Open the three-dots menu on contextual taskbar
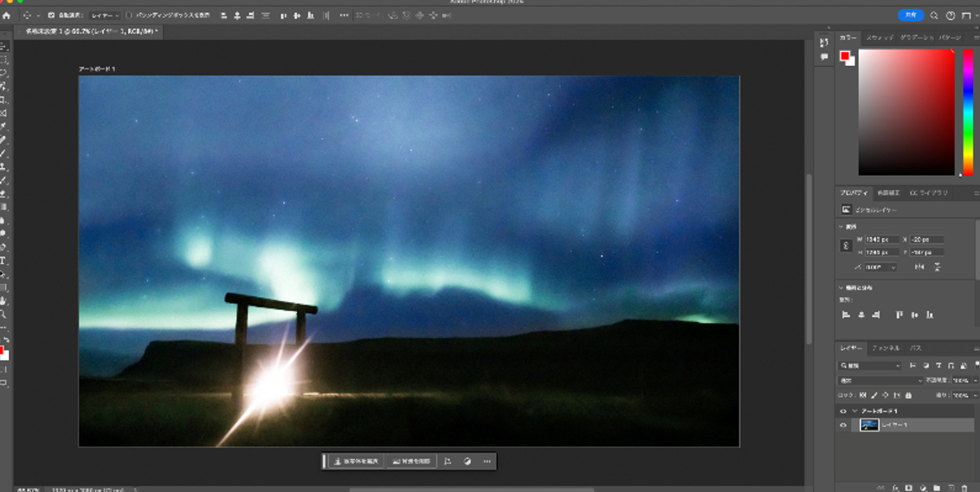 click(487, 462)
